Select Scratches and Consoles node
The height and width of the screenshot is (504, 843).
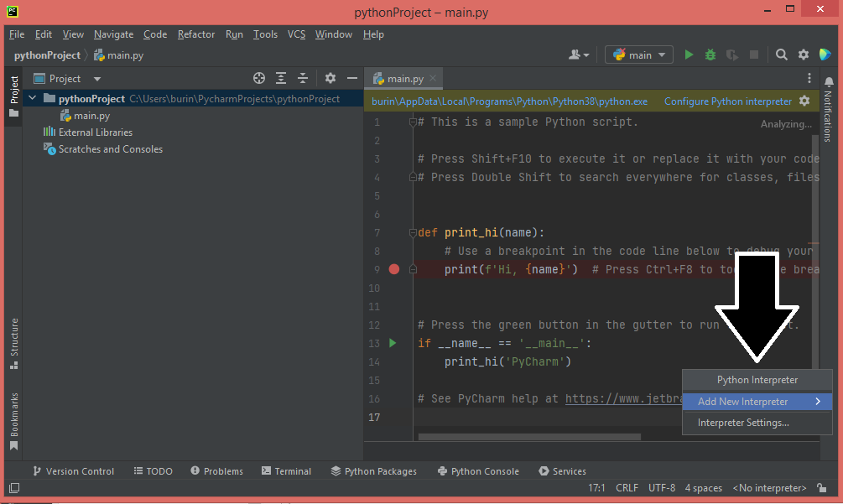coord(102,148)
